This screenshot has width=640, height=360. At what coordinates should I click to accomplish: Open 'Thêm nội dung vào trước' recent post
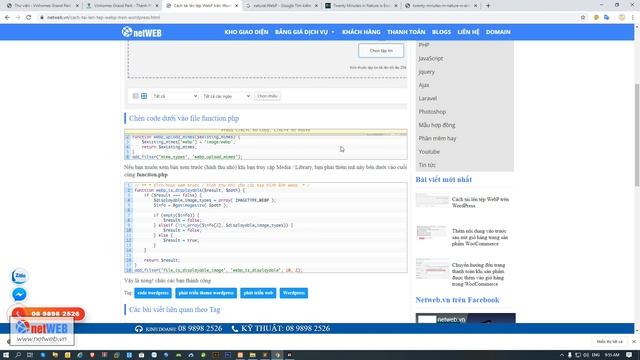click(480, 237)
